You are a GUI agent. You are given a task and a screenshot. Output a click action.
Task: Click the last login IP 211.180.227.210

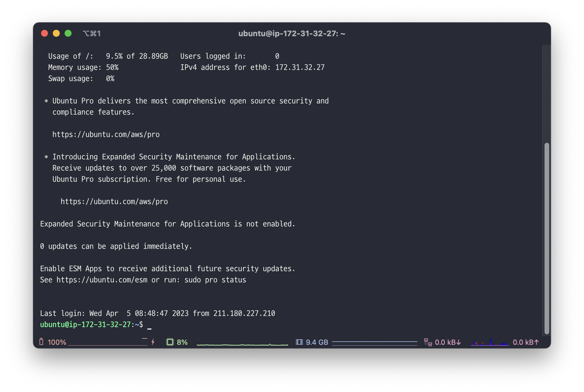click(244, 314)
